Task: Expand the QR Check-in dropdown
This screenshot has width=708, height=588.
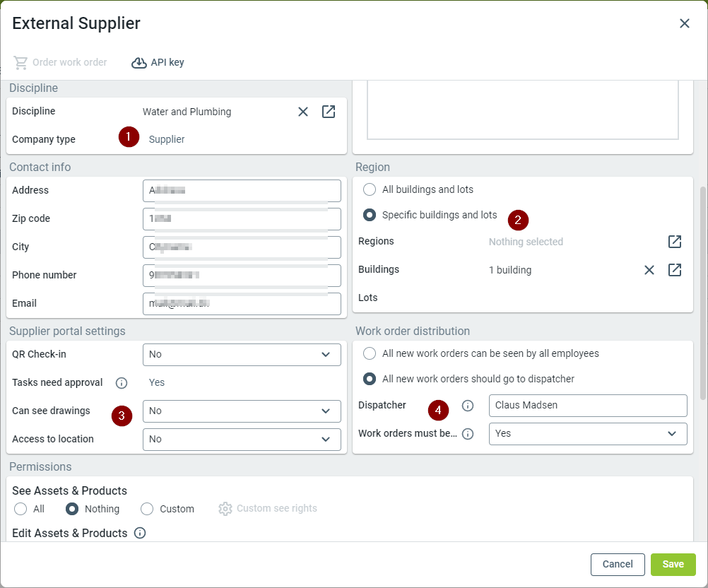Action: point(242,355)
